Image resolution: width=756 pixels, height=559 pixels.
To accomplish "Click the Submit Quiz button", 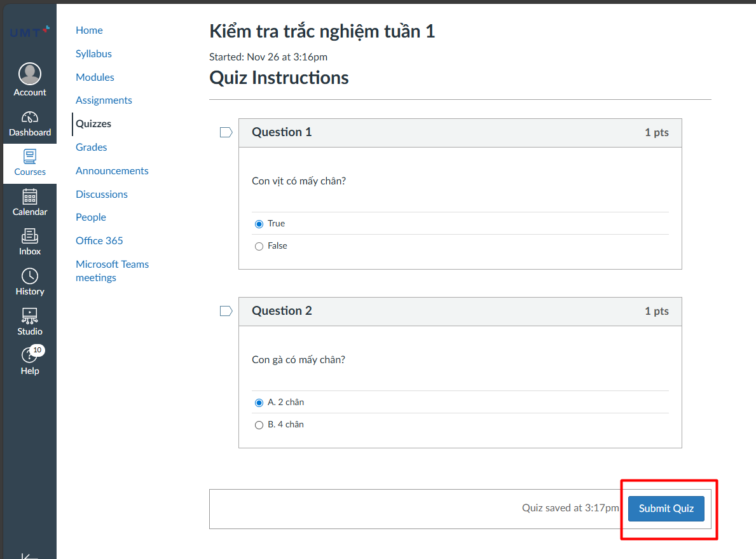I will [x=666, y=509].
